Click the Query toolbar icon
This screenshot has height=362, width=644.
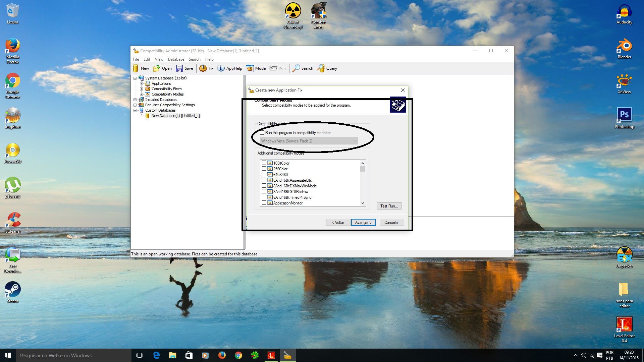pos(321,68)
